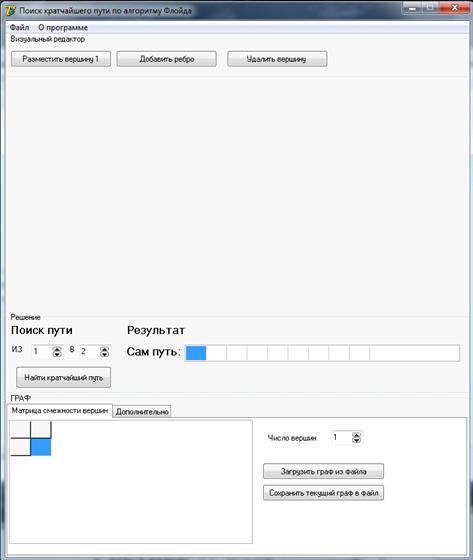473x560 pixels.
Task: Click the Добавить ребро button
Action: point(166,59)
